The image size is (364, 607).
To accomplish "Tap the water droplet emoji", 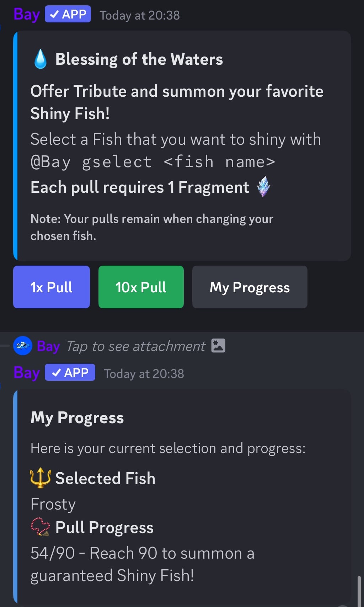I will [40, 59].
